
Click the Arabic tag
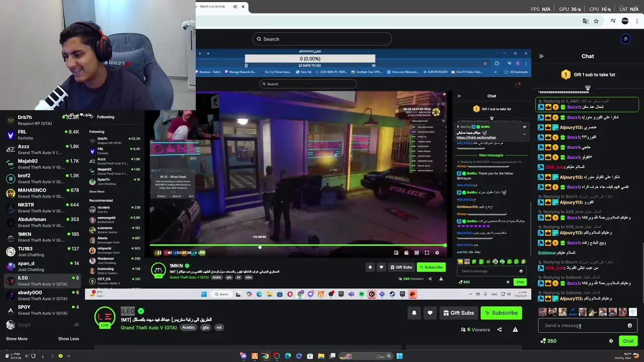[189, 327]
